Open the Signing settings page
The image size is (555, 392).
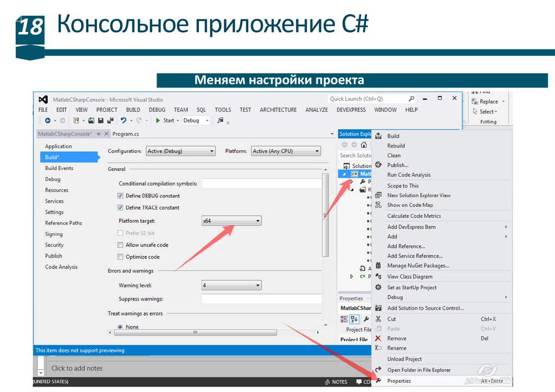point(54,234)
